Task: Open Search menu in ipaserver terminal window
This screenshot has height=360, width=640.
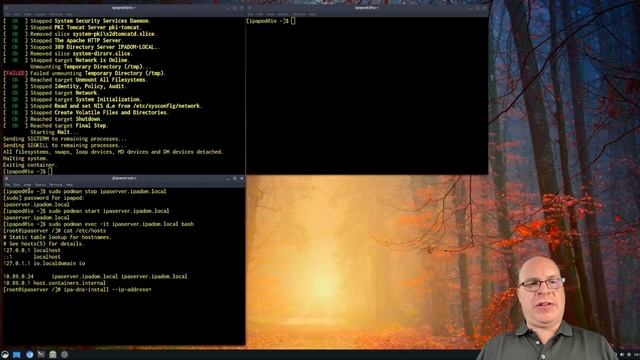Action: tap(40, 185)
